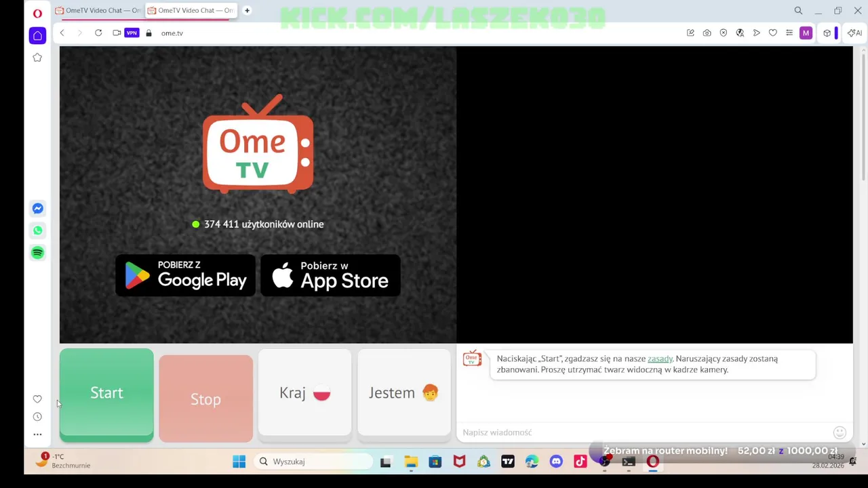
Task: Open bookmarks star in Opera sidebar
Action: (37, 58)
